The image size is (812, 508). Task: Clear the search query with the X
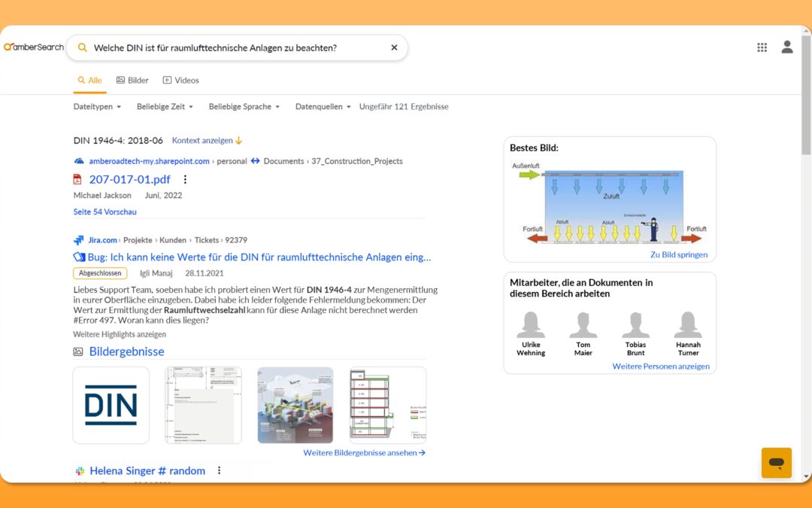[394, 47]
